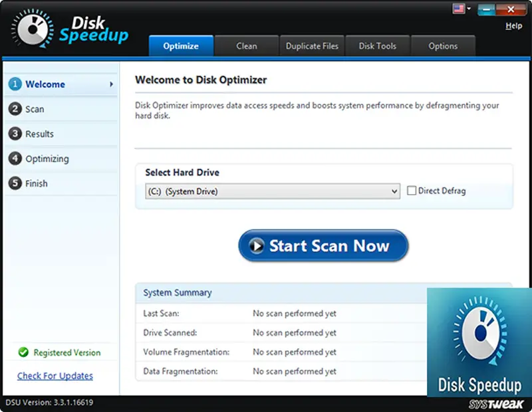532x412 pixels.
Task: Click the Start Scan Now button
Action: coord(323,245)
